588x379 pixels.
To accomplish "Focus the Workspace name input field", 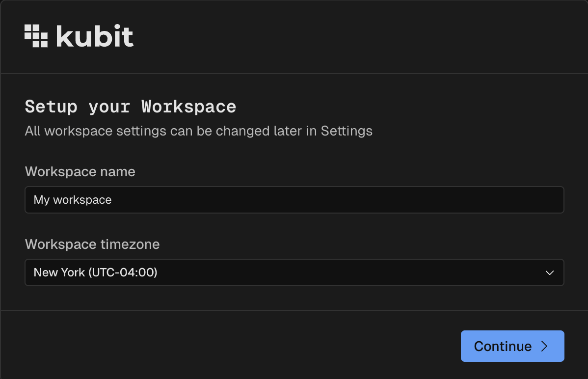I will pyautogui.click(x=294, y=200).
